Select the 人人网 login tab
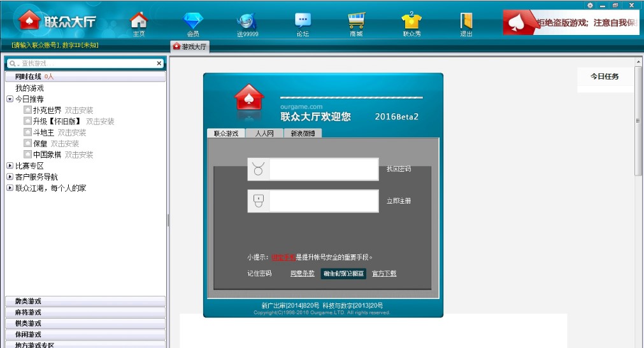 [264, 134]
